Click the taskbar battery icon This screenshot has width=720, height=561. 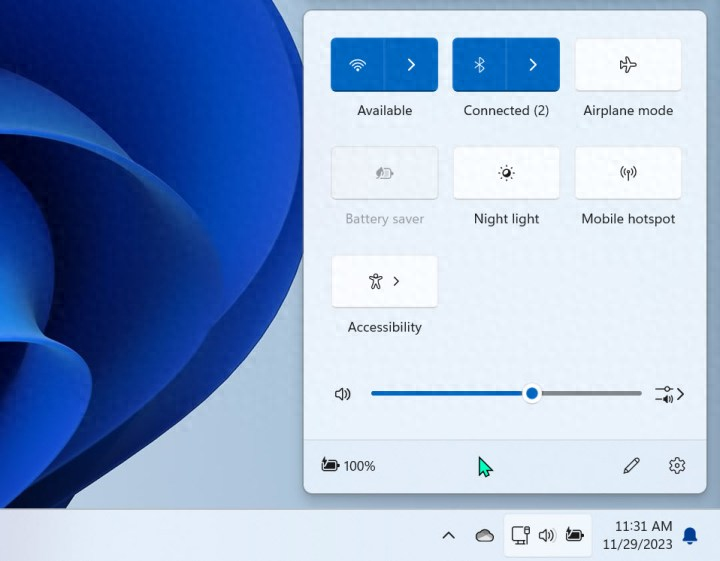point(574,535)
